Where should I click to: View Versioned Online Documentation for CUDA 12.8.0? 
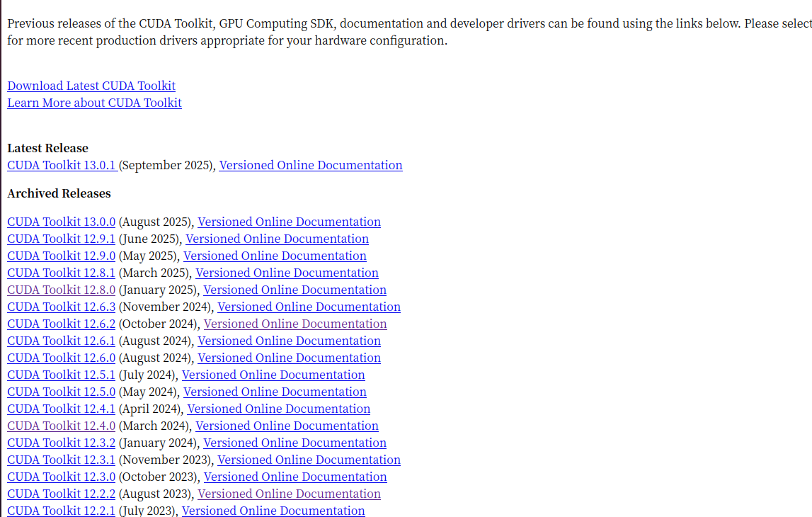(295, 290)
